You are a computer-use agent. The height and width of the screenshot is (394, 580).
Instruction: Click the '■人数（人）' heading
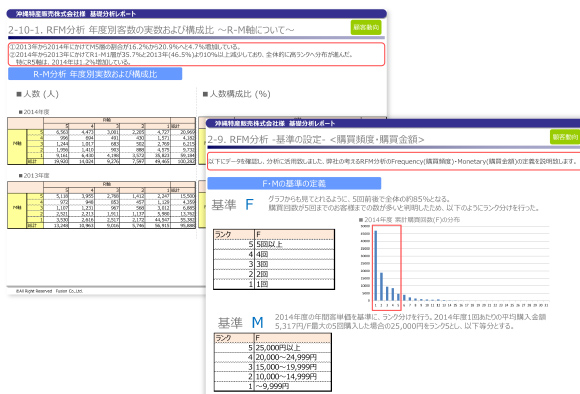37,94
